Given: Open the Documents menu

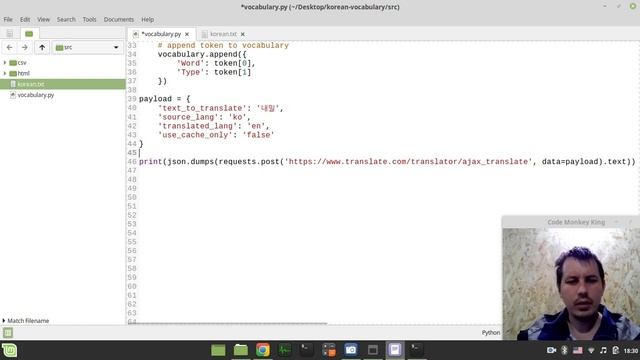Looking at the screenshot, I should point(119,20).
